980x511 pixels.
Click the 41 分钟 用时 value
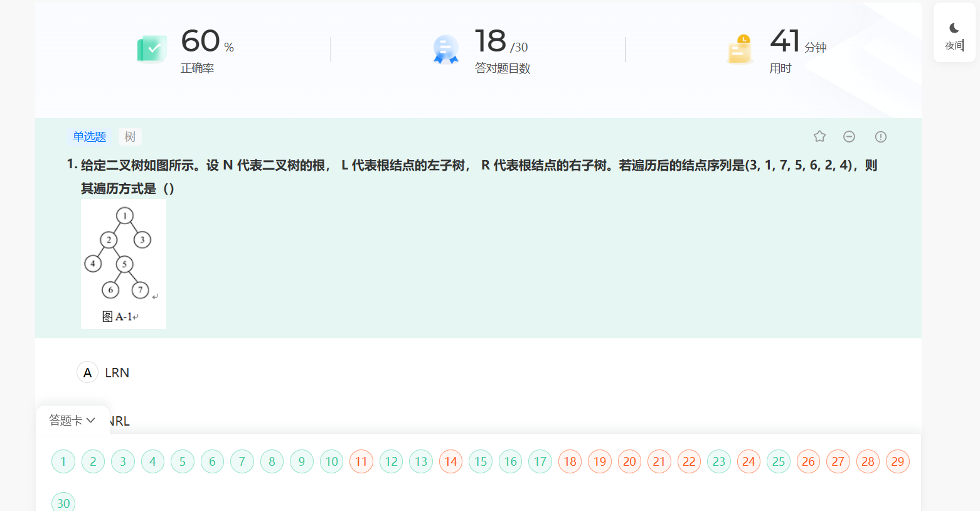click(x=798, y=41)
